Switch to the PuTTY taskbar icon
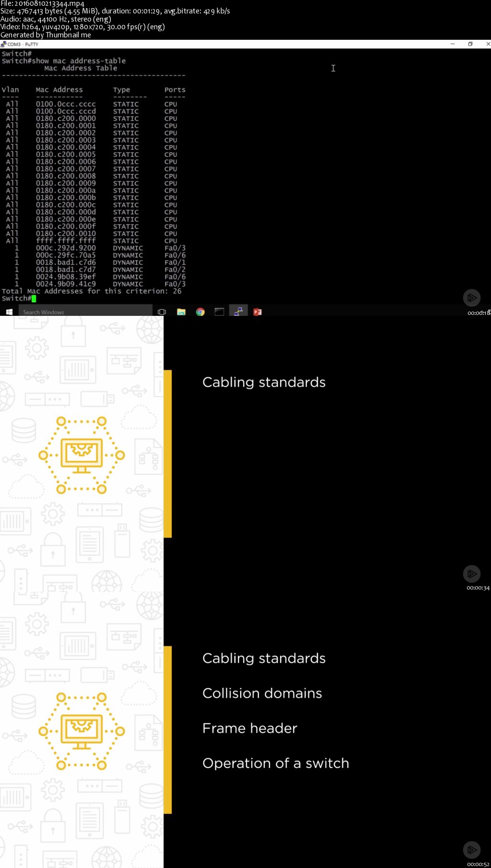The height and width of the screenshot is (868, 491). click(x=238, y=312)
